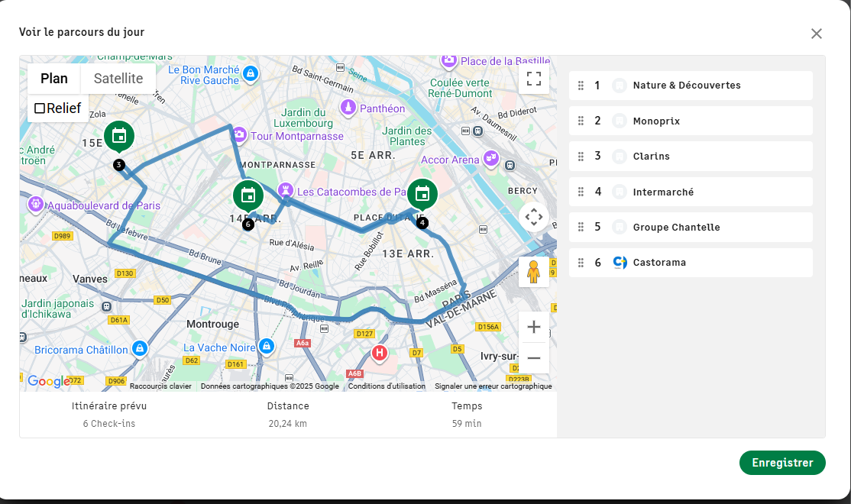
Task: Enable the Relief checkbox
Action: click(x=40, y=108)
